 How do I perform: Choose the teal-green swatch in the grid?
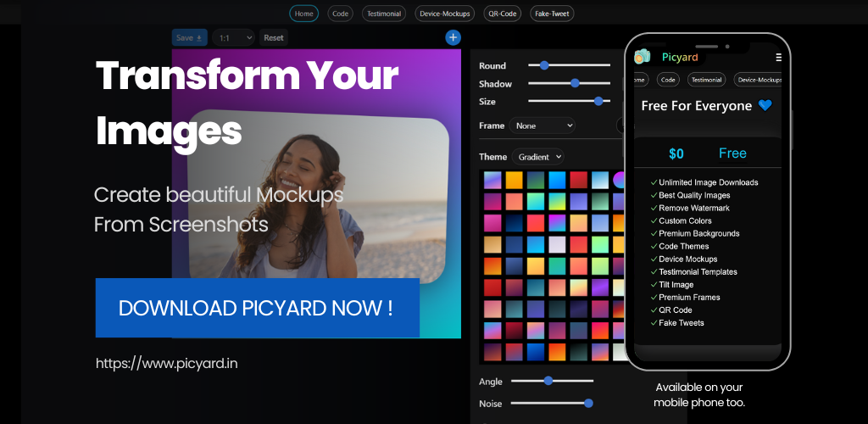pos(557,265)
